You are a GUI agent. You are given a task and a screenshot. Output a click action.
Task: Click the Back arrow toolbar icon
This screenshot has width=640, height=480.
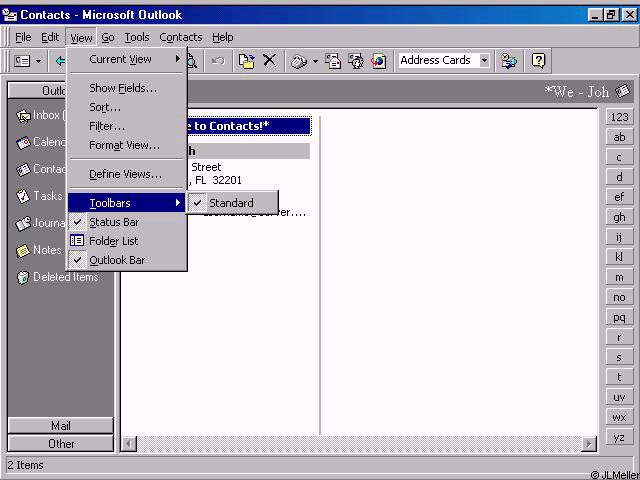(x=60, y=61)
